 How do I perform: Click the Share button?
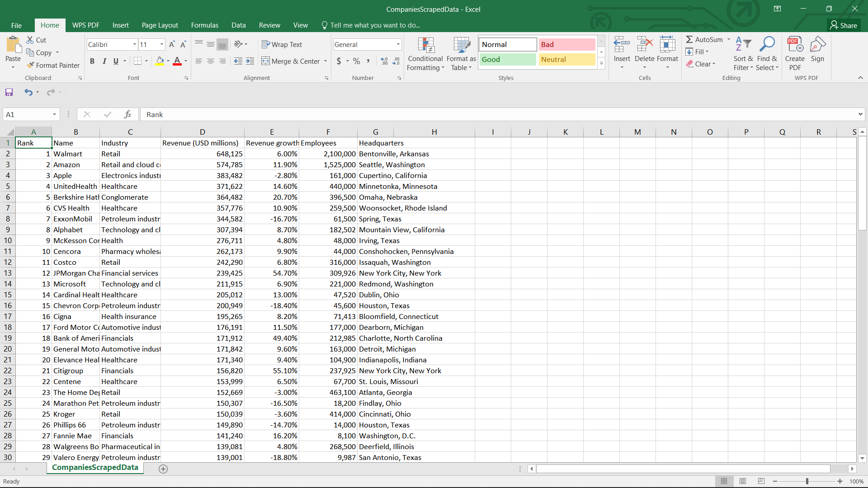(844, 25)
